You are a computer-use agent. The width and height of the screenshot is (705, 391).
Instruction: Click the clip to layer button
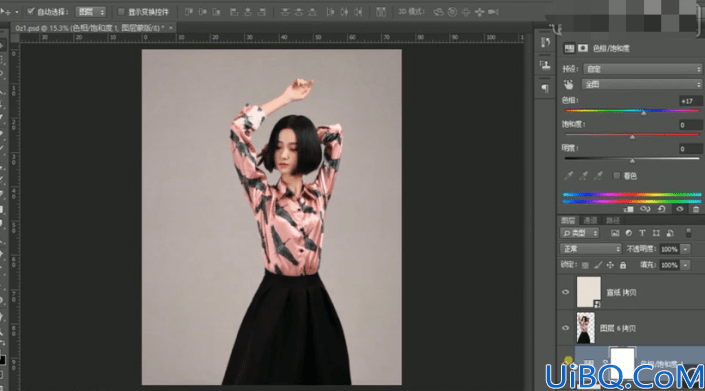coord(629,209)
